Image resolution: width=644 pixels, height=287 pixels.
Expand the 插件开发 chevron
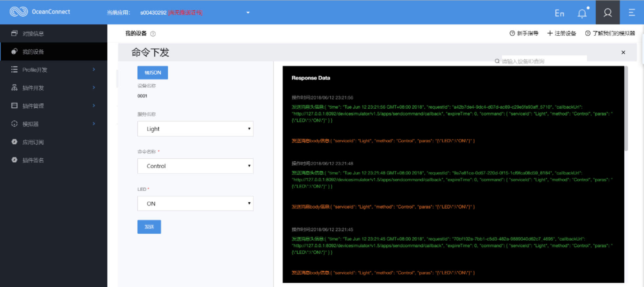click(x=94, y=87)
